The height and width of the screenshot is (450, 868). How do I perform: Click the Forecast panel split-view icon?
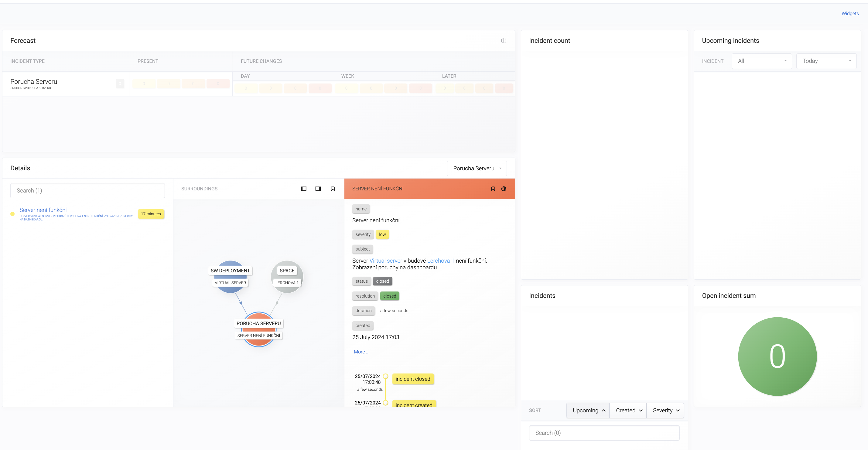click(504, 41)
